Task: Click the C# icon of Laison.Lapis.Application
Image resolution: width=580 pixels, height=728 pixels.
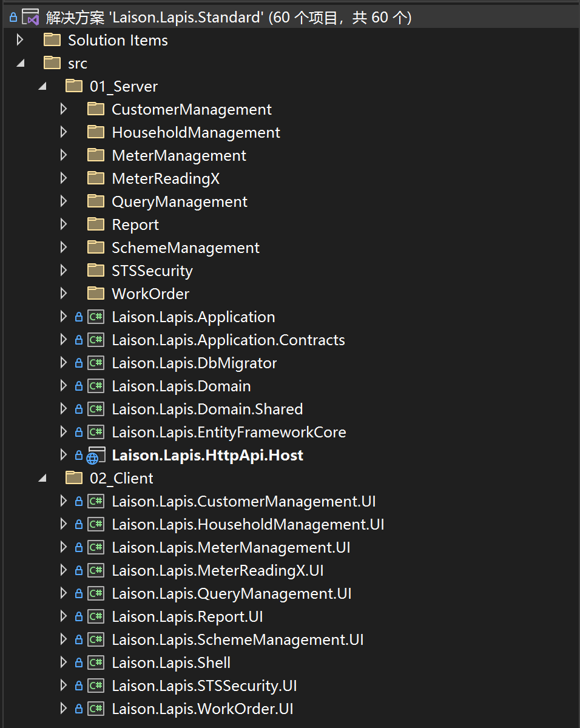Action: [x=95, y=317]
